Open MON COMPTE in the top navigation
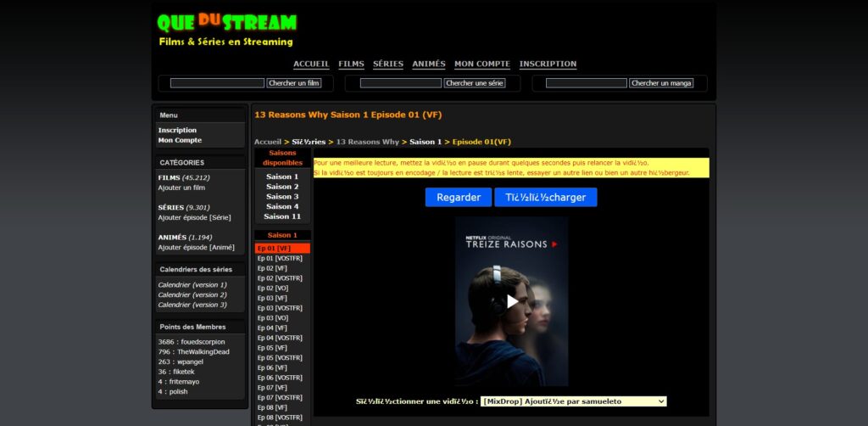 coord(482,64)
